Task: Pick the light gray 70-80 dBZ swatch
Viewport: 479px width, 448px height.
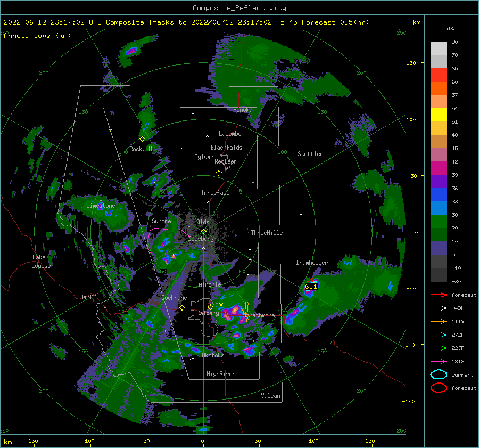Action: coord(439,48)
